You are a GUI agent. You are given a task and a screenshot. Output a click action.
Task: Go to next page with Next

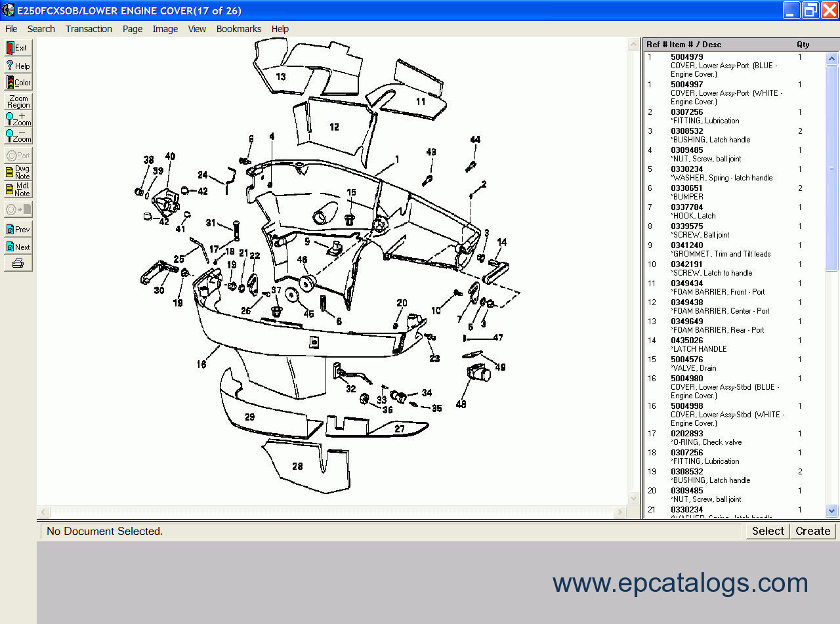coord(18,247)
